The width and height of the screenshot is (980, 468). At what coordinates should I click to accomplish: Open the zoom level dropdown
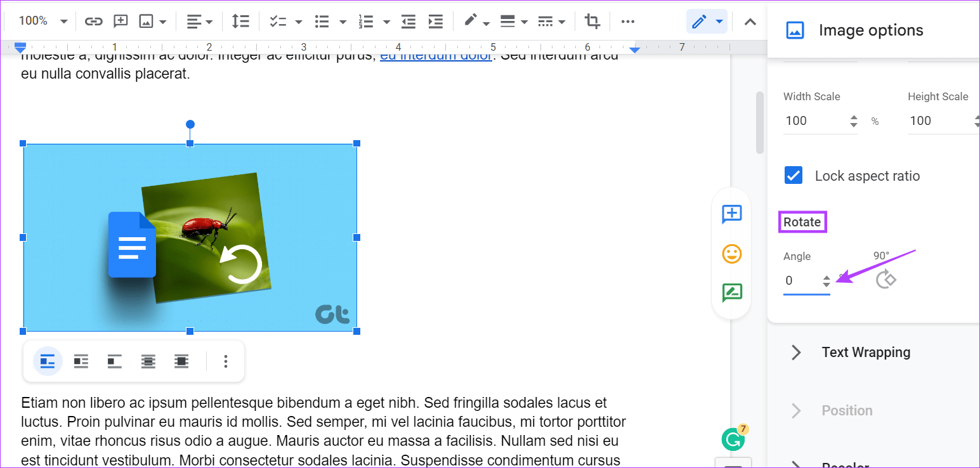click(x=41, y=21)
